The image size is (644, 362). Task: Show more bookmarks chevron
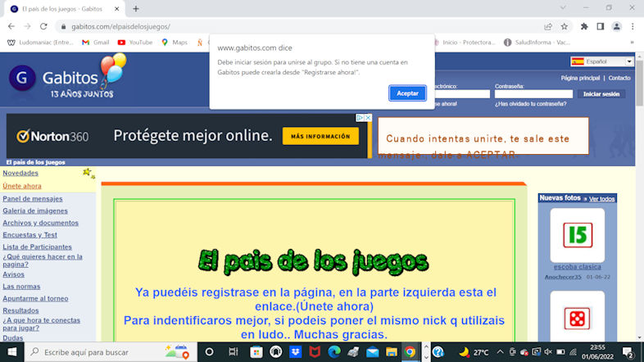632,43
